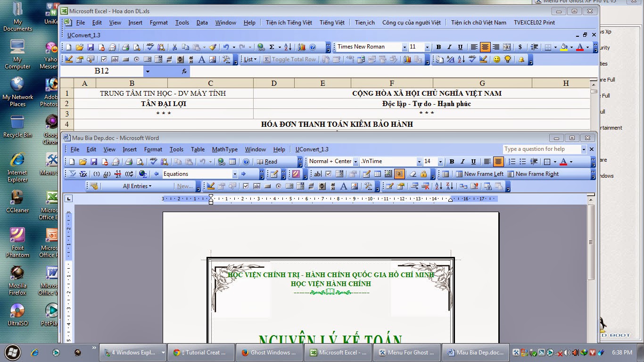Open Tiện ích Tiếng Việt menu
644x362 pixels.
click(x=289, y=23)
